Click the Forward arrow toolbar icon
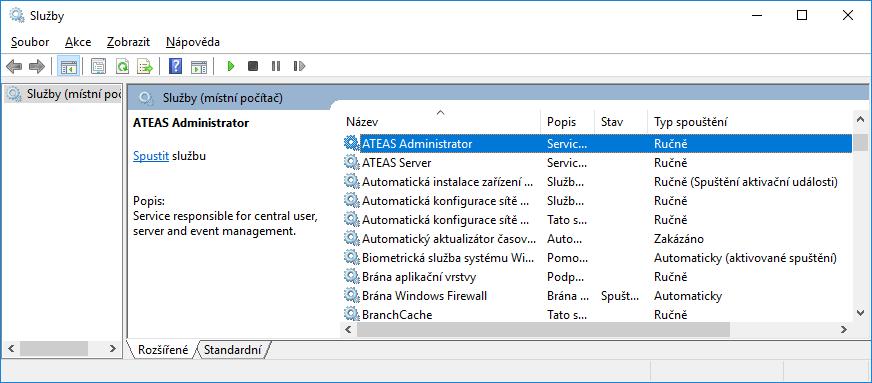Viewport: 872px width, 383px height. click(x=37, y=67)
